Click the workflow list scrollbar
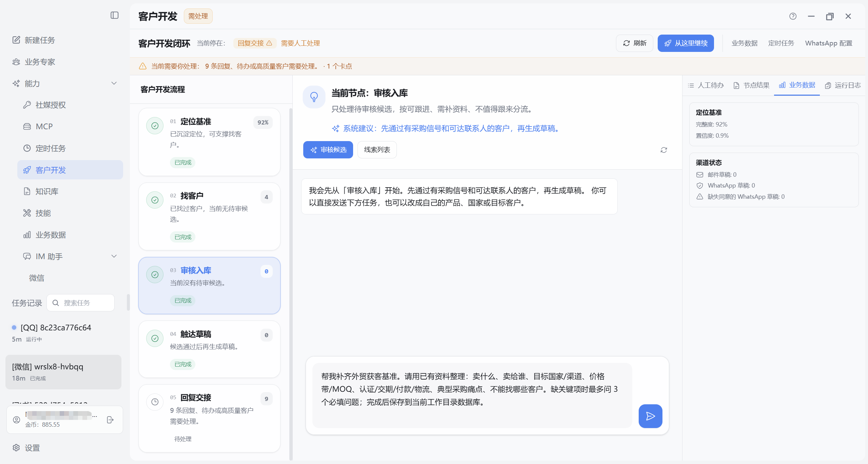Screen dimensions: 868x464 tap(291, 284)
